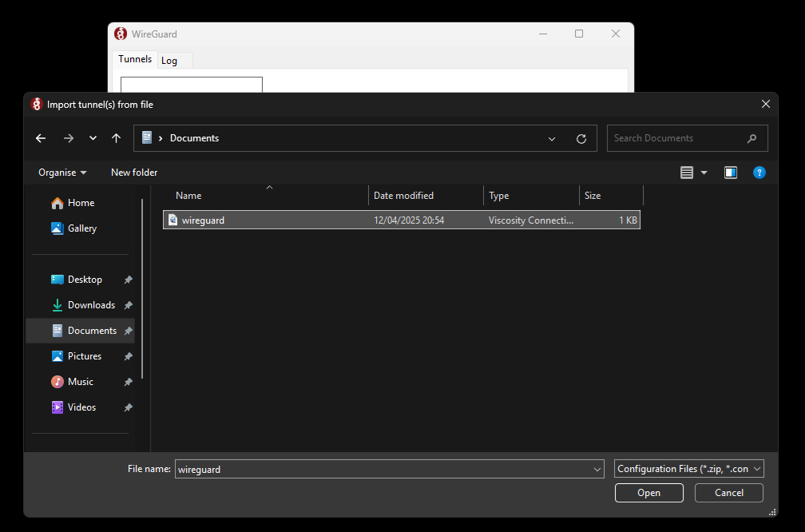The image size is (805, 532).
Task: Switch to Tunnels tab in WireGuard window
Action: (x=135, y=59)
